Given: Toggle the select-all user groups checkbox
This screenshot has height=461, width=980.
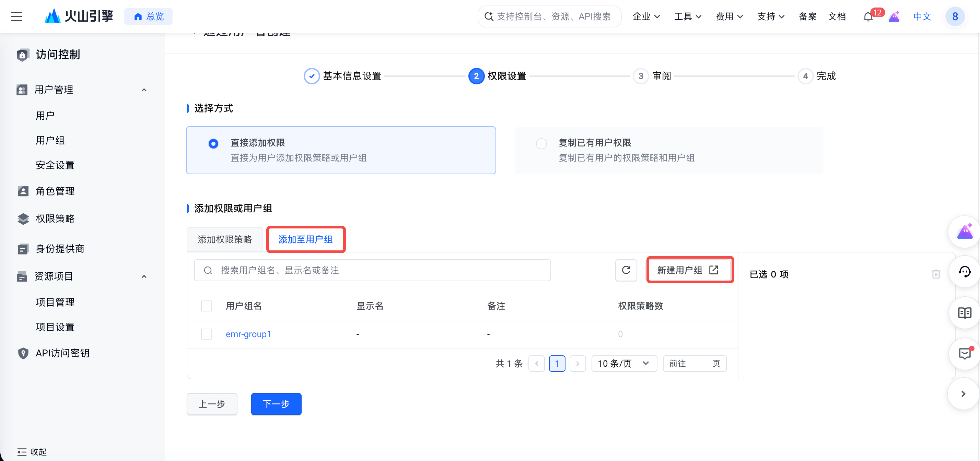Looking at the screenshot, I should pyautogui.click(x=207, y=306).
